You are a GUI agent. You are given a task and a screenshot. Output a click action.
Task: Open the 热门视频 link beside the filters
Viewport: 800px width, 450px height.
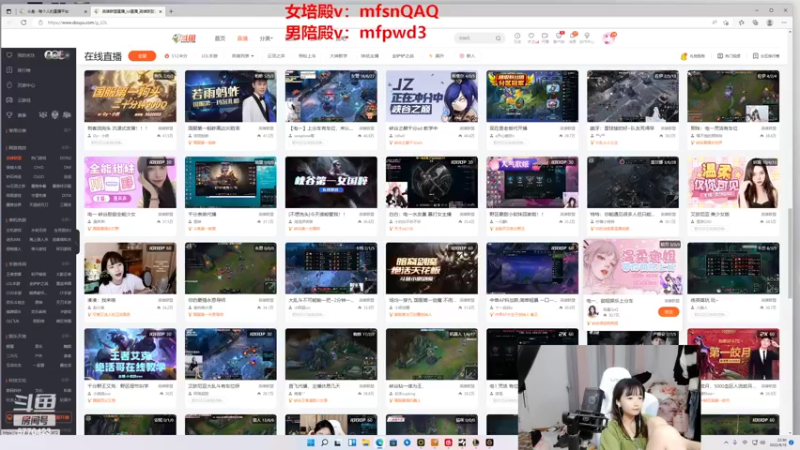click(x=729, y=56)
